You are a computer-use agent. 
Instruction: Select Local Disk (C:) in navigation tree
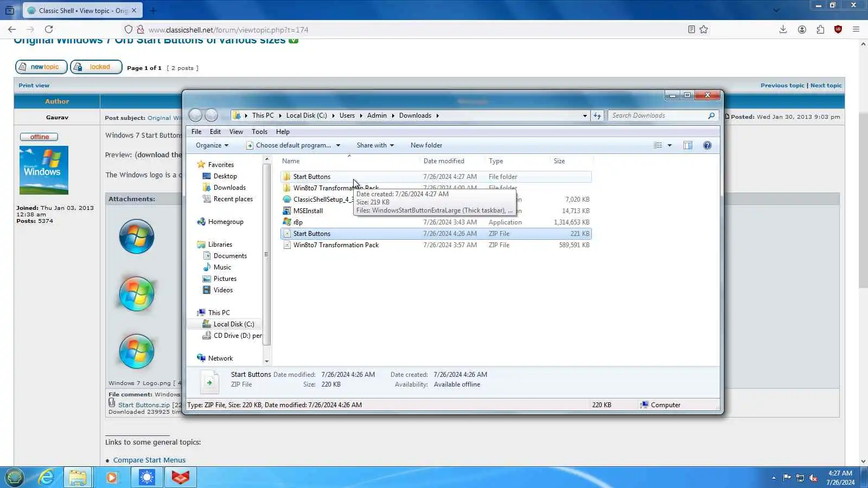[233, 324]
